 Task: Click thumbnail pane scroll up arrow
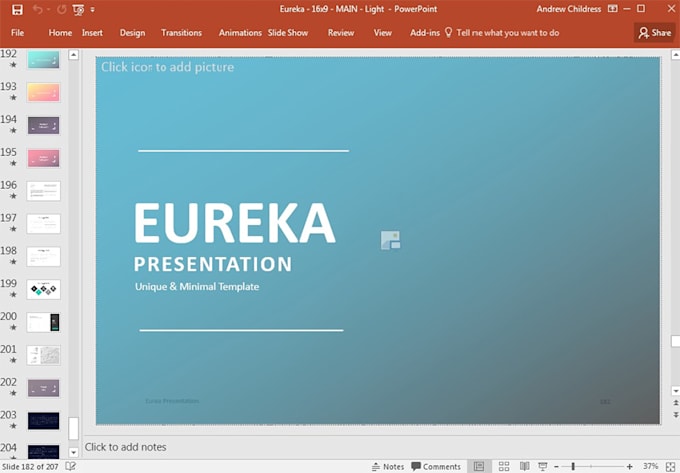pyautogui.click(x=74, y=55)
